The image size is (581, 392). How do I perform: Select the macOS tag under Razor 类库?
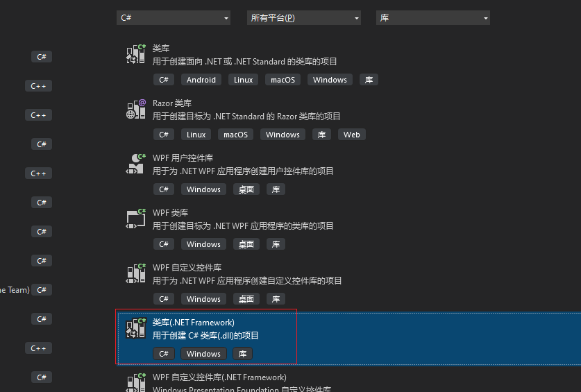236,135
